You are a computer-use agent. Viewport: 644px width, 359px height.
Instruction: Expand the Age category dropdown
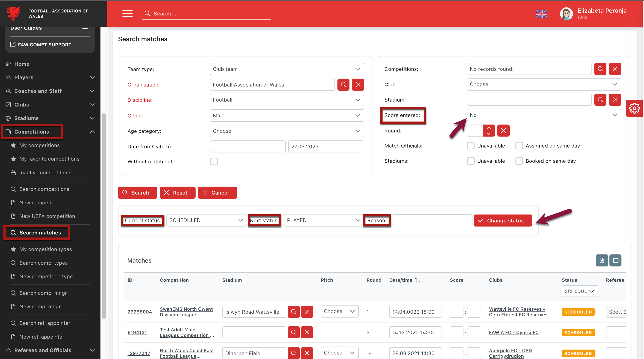point(287,131)
